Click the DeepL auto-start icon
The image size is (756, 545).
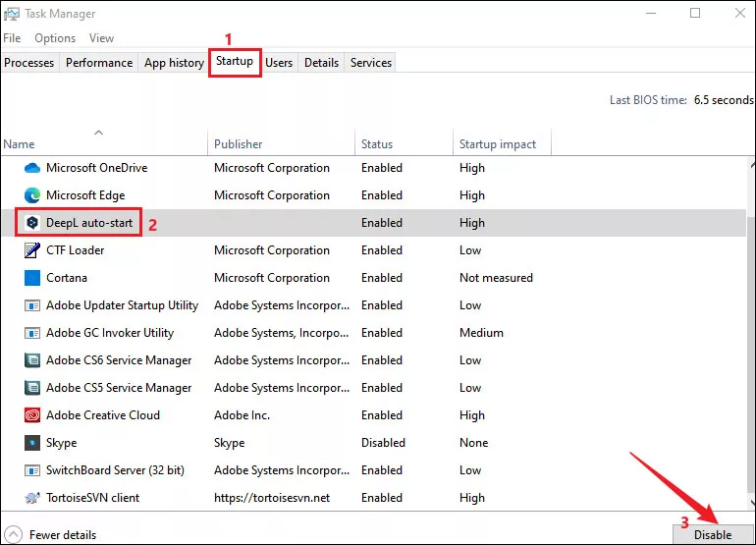(32, 223)
